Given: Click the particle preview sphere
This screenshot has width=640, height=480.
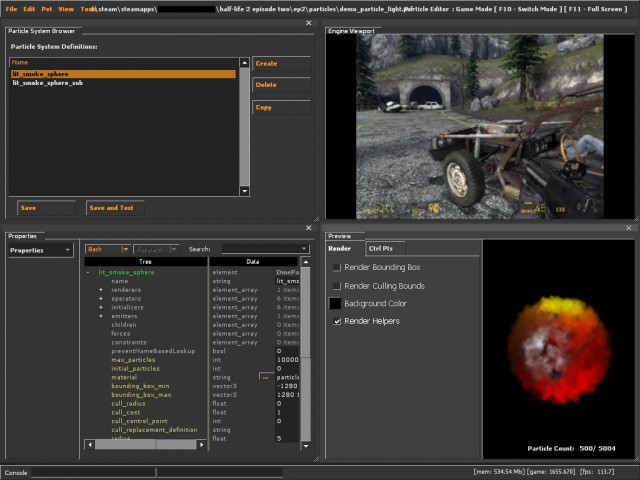Looking at the screenshot, I should click(559, 349).
